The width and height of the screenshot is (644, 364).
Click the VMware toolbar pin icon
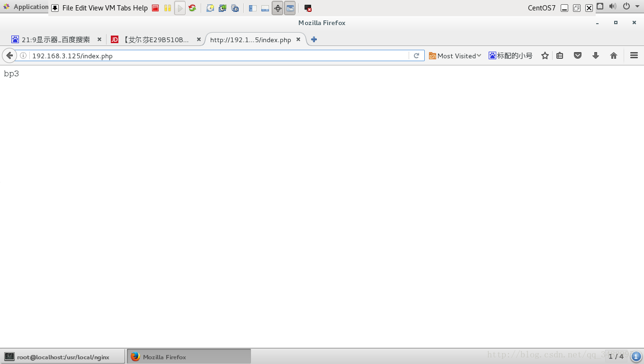pos(55,8)
